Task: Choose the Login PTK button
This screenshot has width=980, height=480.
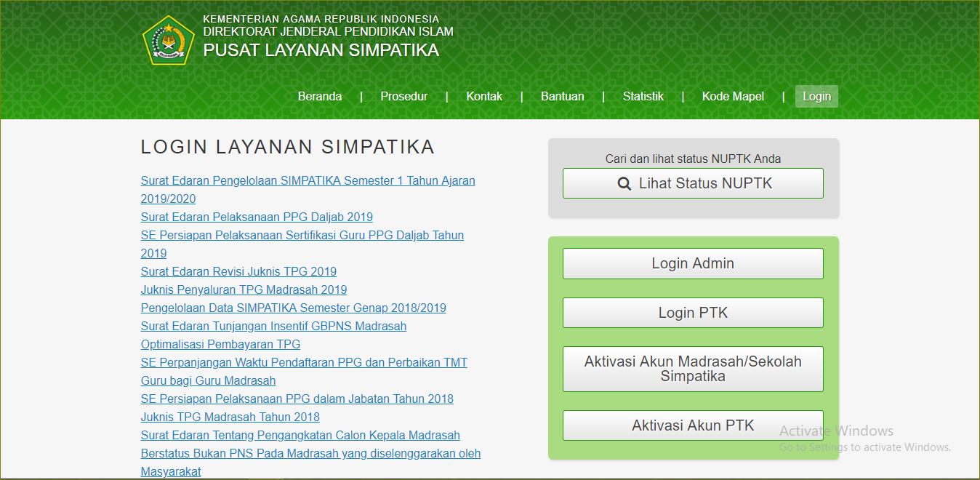Action: coord(693,313)
